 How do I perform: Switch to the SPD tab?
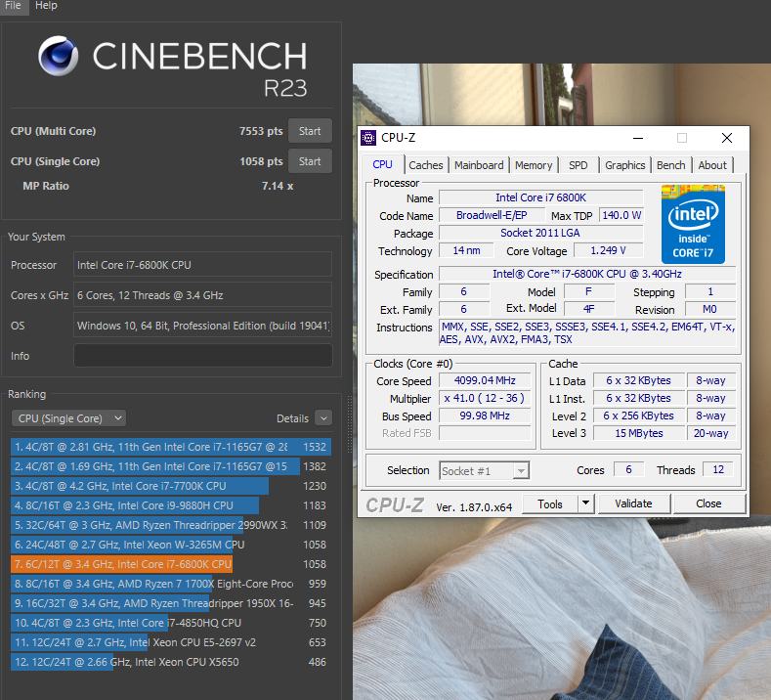point(578,165)
